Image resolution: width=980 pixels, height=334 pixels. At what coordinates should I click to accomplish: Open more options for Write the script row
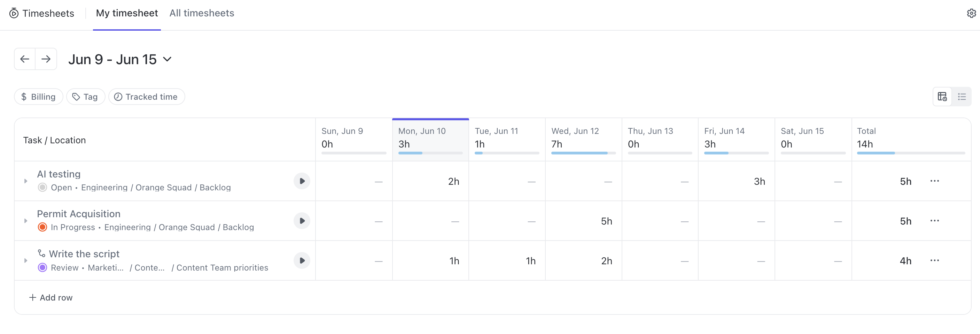(x=934, y=261)
